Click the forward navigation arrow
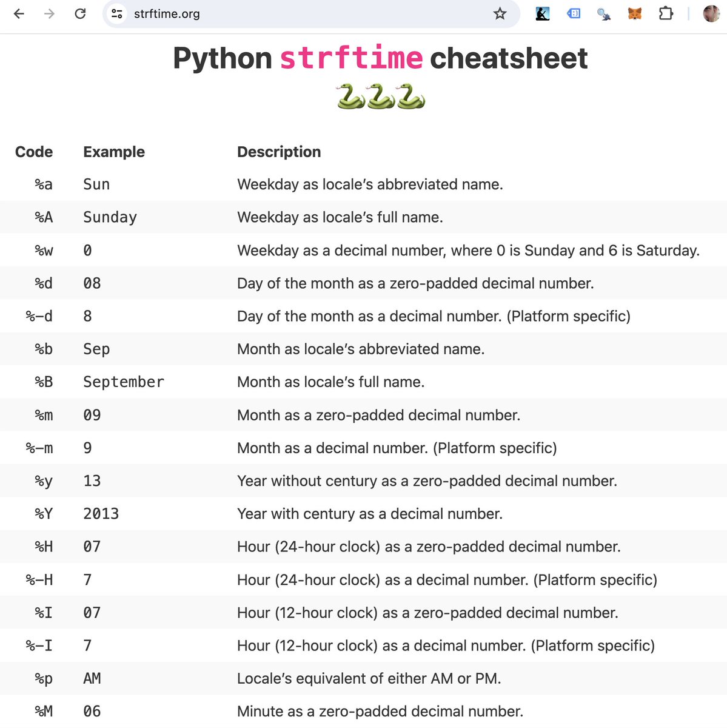 point(48,13)
